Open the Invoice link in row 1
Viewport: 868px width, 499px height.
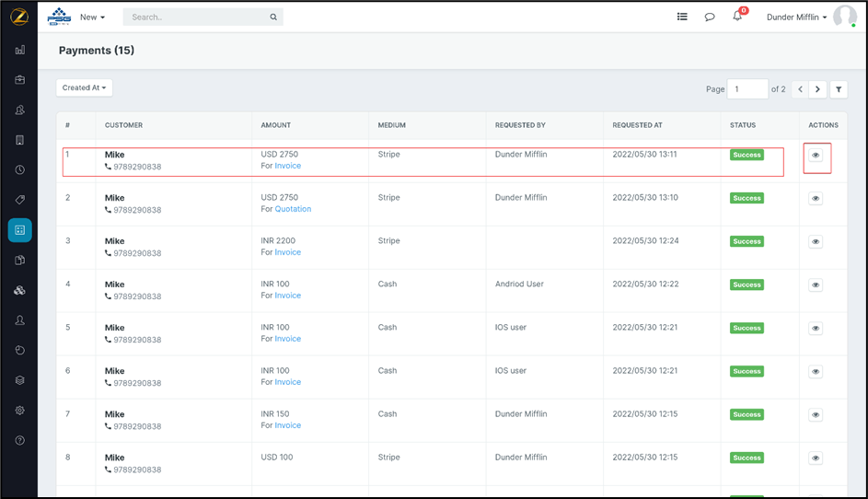click(287, 166)
